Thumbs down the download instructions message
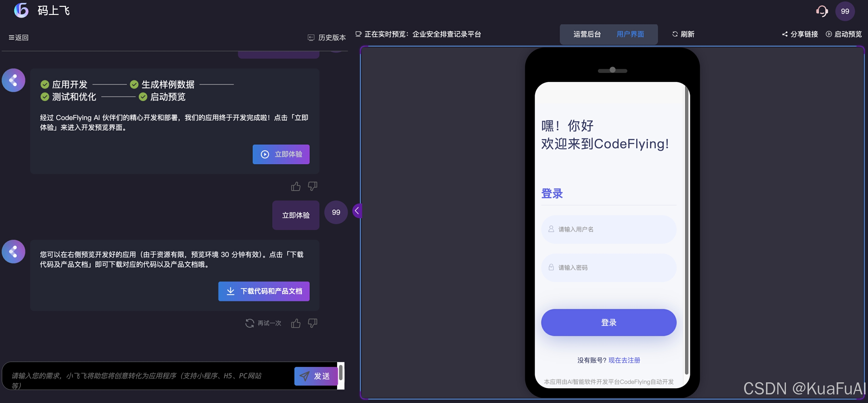This screenshot has width=868, height=403. coord(312,323)
